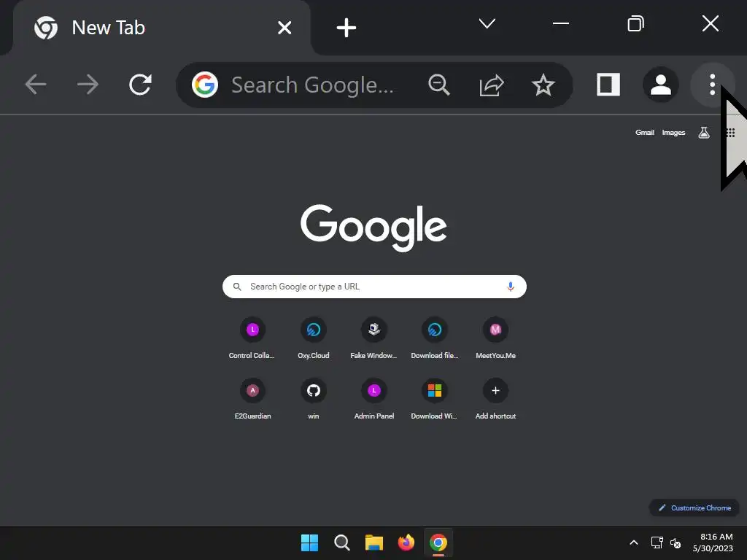This screenshot has height=560, width=747.
Task: Close the New Tab tab
Action: [285, 28]
